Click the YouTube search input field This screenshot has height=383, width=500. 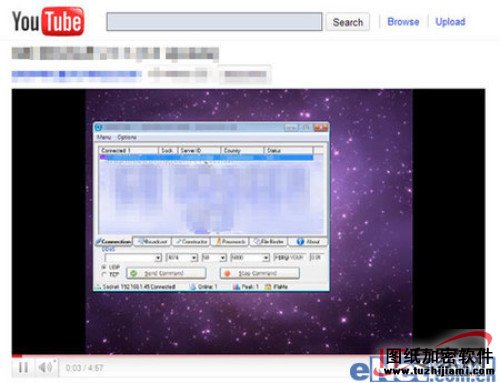pyautogui.click(x=214, y=22)
